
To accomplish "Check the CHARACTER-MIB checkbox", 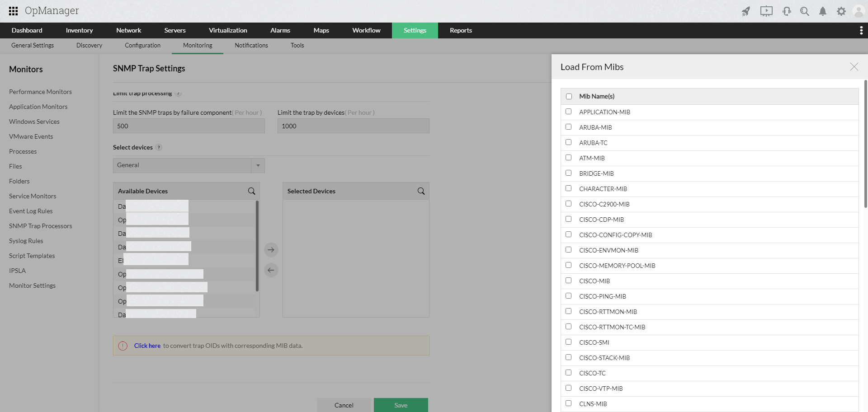I will coord(569,188).
